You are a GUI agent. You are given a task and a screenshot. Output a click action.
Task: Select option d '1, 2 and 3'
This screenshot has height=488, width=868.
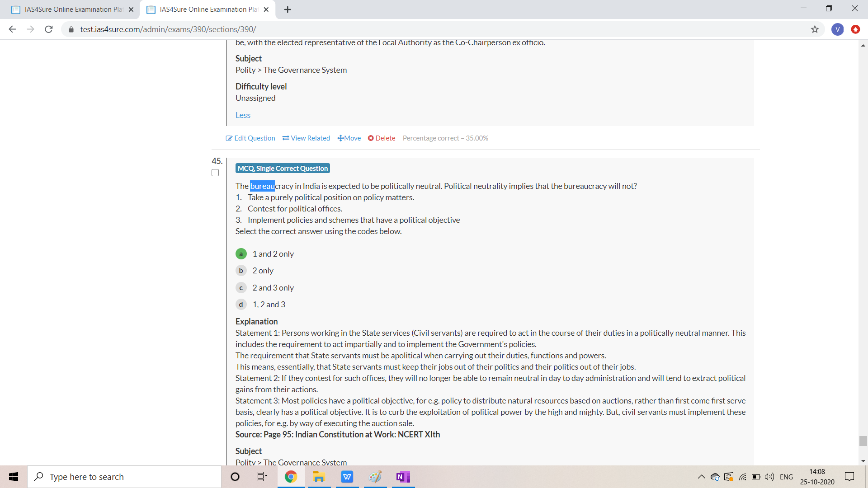pos(241,305)
